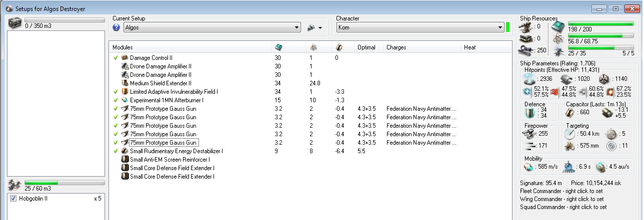Click the Experimental 1MN Afterburner icon

tap(125, 100)
